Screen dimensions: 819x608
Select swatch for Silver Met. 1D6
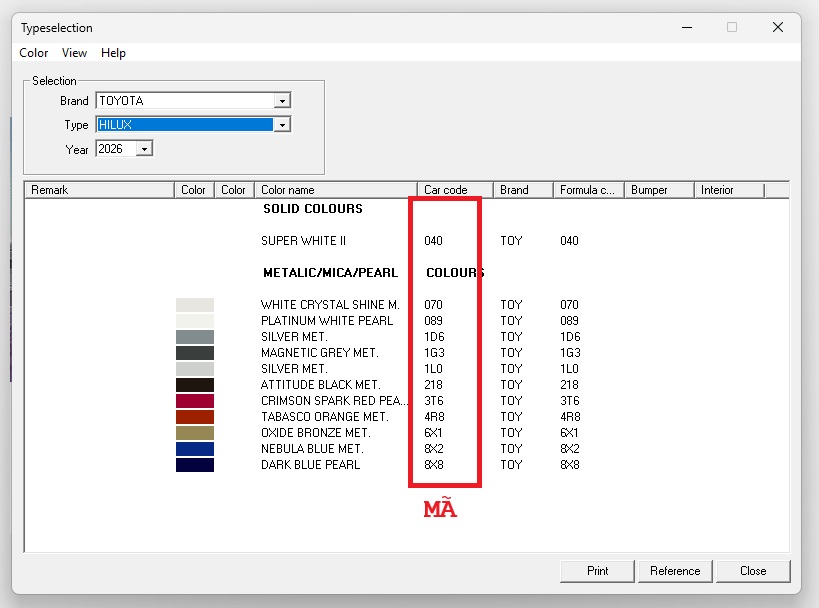(x=195, y=337)
